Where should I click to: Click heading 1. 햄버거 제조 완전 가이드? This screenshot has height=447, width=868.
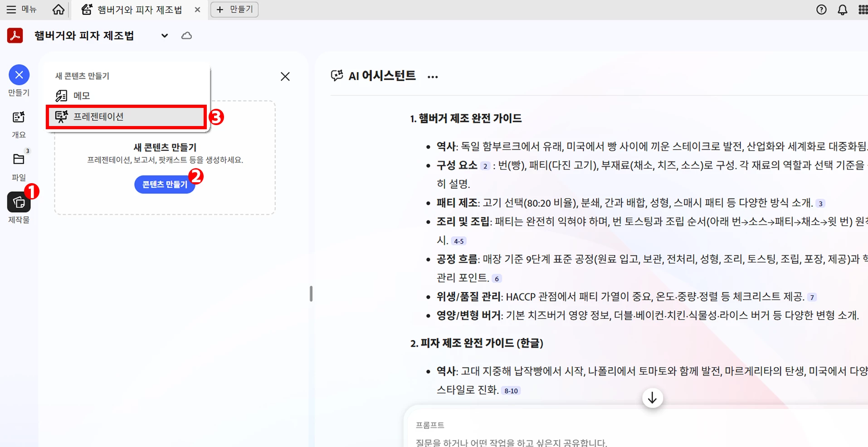point(466,118)
